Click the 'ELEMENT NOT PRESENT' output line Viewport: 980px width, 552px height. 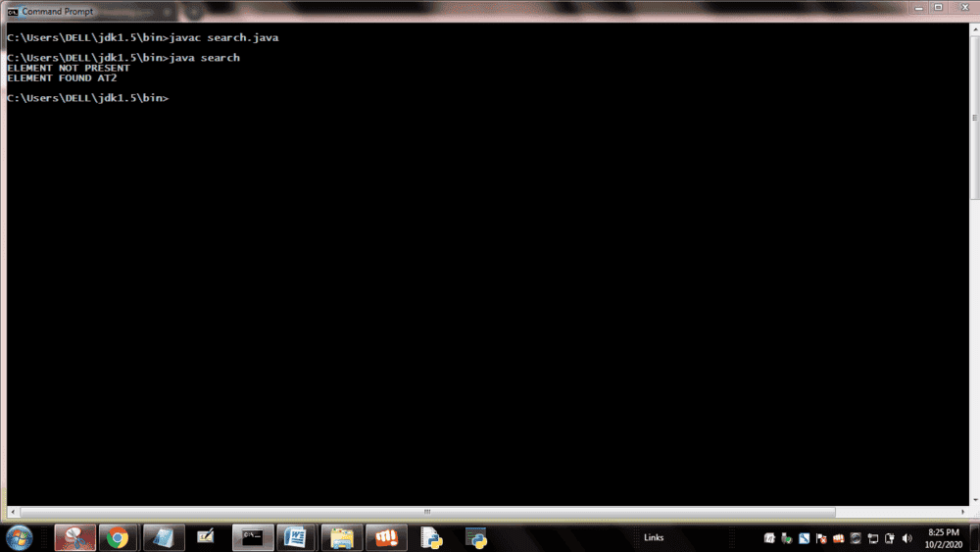pyautogui.click(x=69, y=68)
